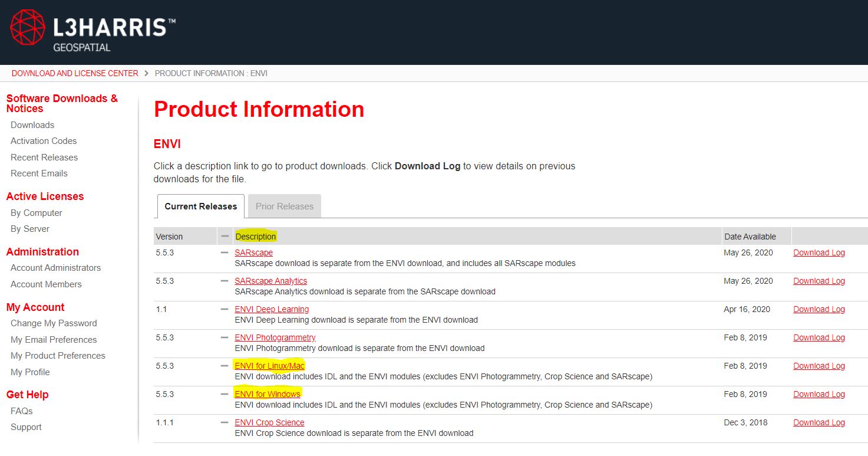Open the ENVI for Windows download link

click(x=268, y=394)
